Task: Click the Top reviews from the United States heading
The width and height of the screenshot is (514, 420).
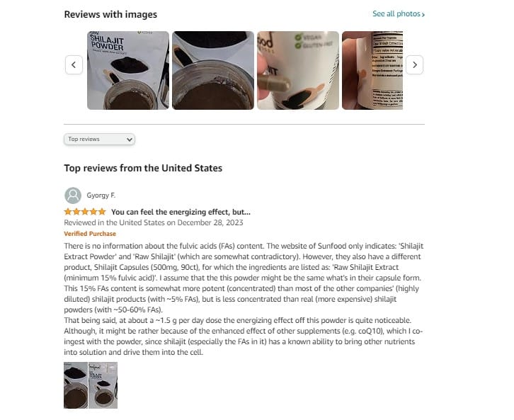Action: [x=143, y=168]
